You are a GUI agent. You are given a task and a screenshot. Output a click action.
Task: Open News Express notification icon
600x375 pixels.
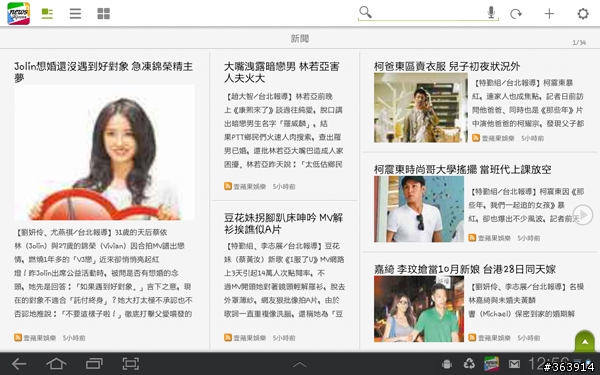491,364
